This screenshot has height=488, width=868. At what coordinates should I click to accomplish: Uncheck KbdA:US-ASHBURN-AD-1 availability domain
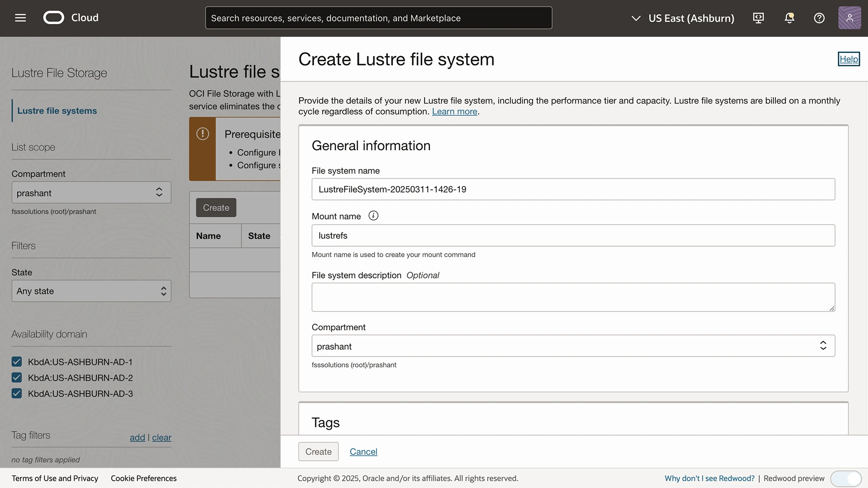coord(16,361)
